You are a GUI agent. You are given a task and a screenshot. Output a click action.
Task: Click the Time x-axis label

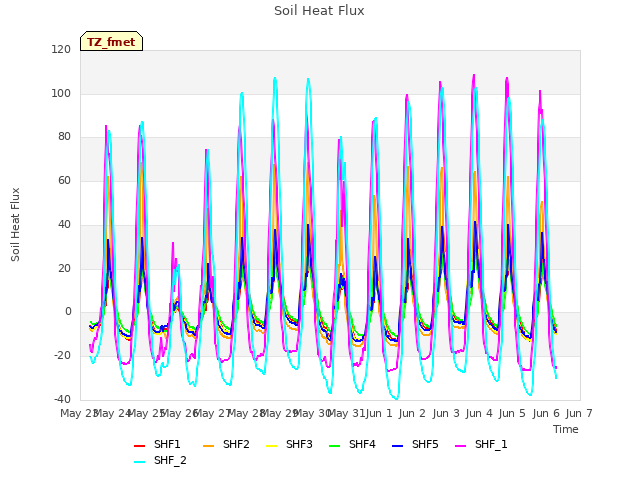(566, 429)
